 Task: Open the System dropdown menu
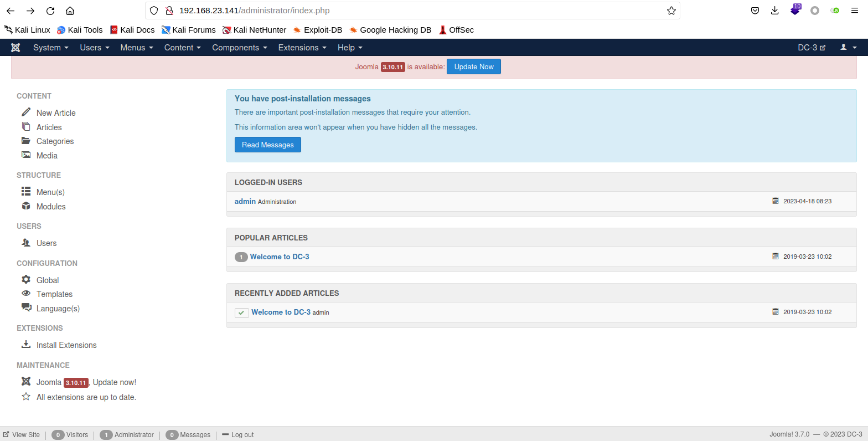tap(51, 48)
